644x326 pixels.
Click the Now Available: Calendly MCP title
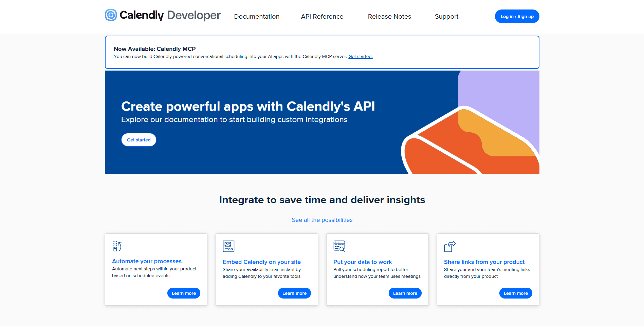[x=155, y=49]
